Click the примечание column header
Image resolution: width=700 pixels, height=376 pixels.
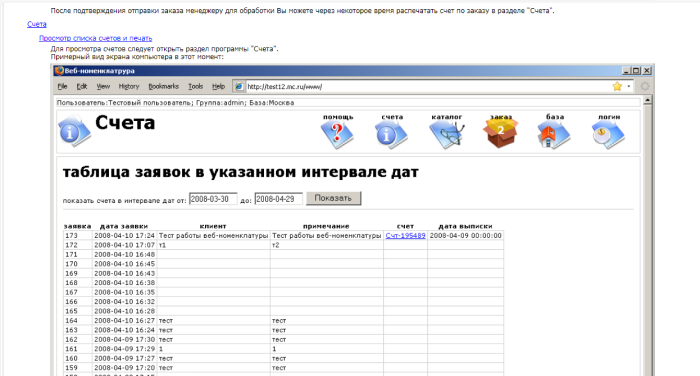pos(326,226)
